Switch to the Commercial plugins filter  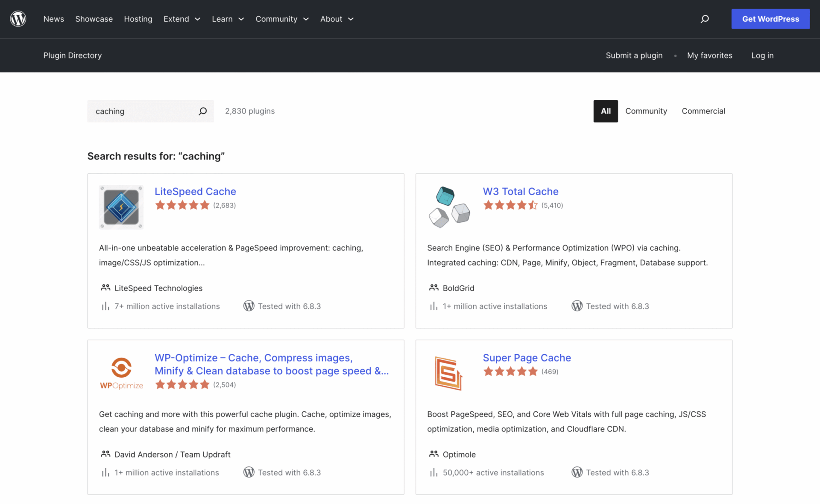(x=703, y=111)
